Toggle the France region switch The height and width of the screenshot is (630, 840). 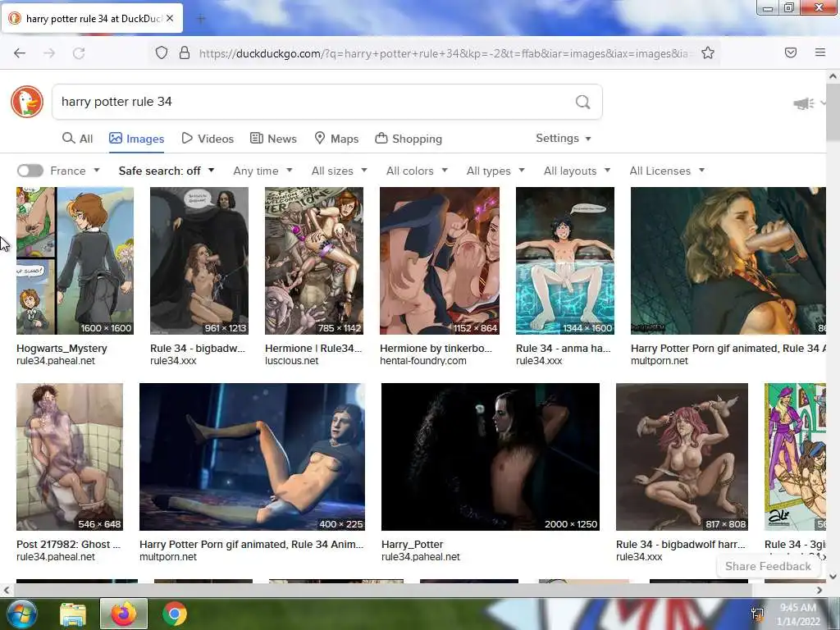(x=30, y=171)
